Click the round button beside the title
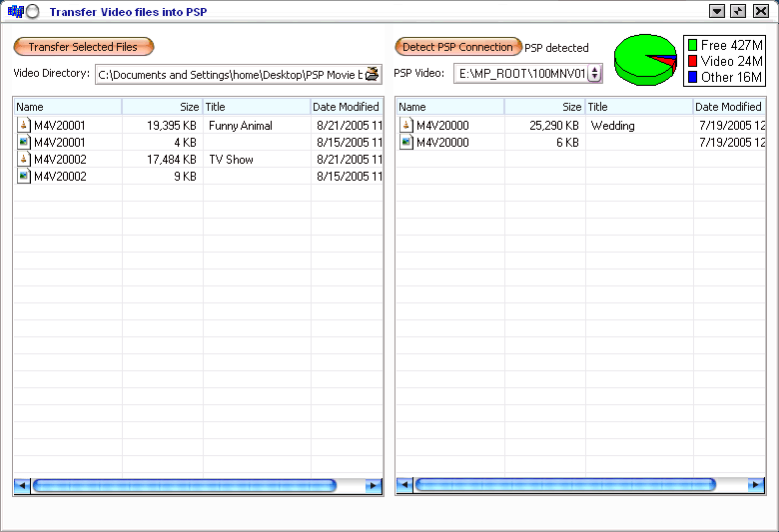The width and height of the screenshot is (779, 532). (x=32, y=11)
